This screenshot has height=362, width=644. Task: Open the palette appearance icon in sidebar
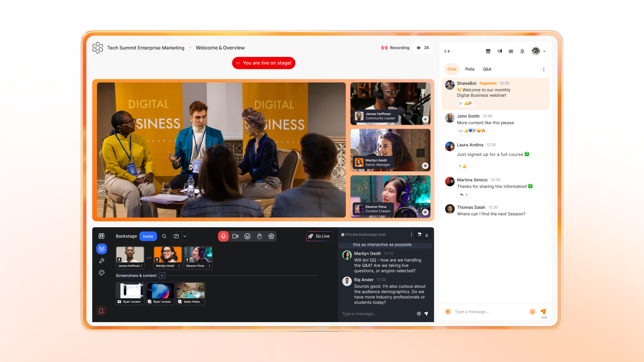click(x=102, y=273)
